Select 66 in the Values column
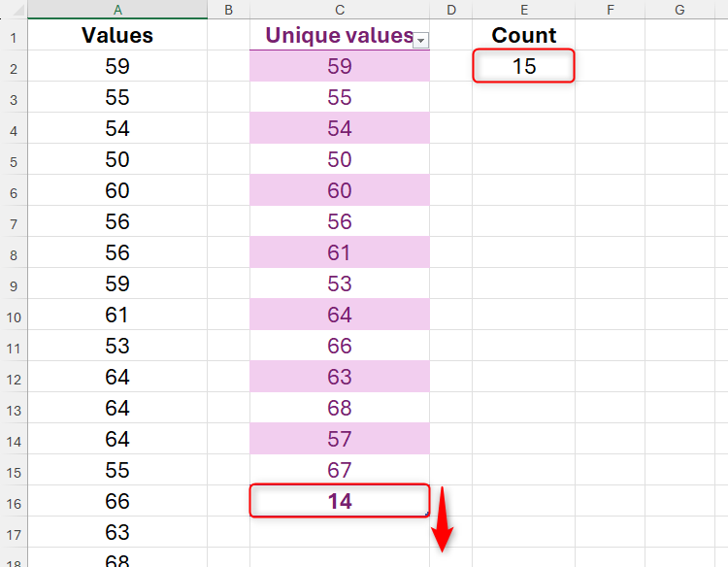 [x=117, y=502]
